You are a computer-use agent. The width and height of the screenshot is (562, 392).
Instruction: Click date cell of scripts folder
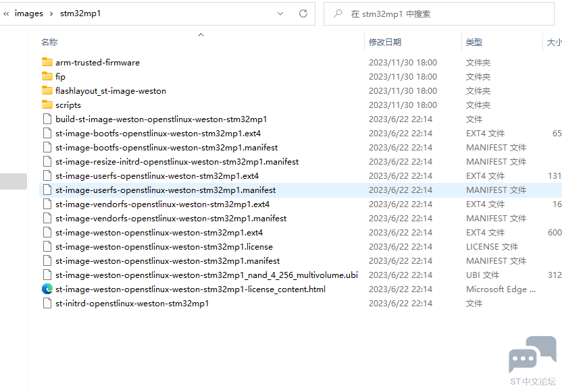(x=403, y=105)
